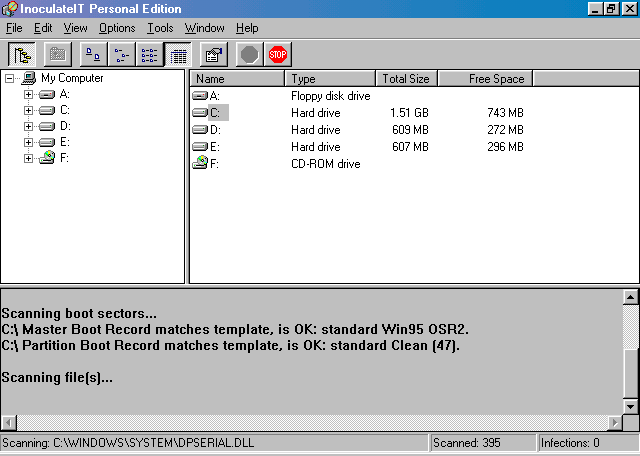Click My Computer icon in tree

pos(29,78)
